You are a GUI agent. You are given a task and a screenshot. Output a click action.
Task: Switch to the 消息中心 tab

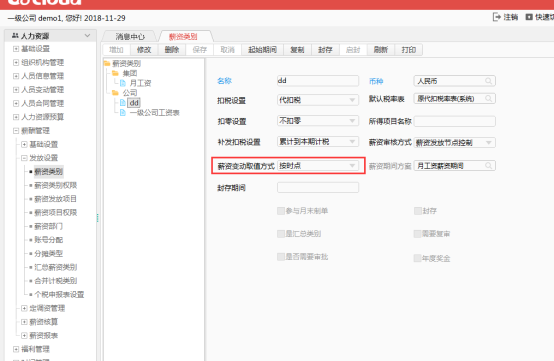130,36
